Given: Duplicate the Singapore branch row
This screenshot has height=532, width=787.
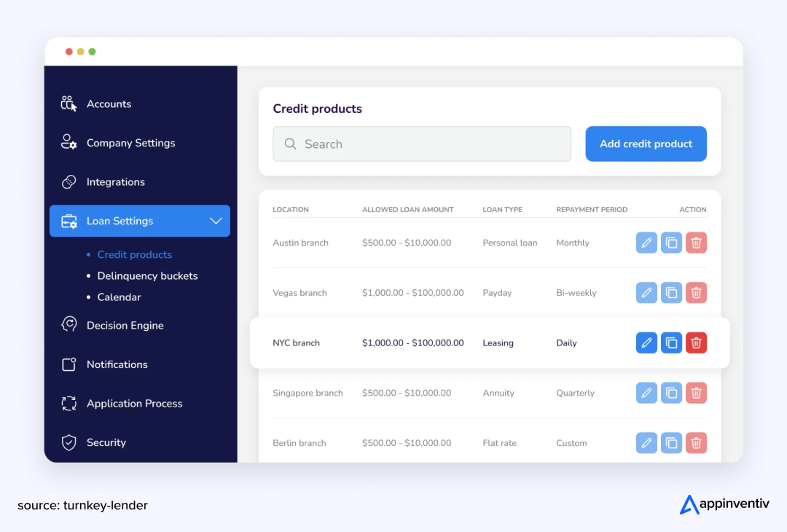Looking at the screenshot, I should (x=671, y=393).
